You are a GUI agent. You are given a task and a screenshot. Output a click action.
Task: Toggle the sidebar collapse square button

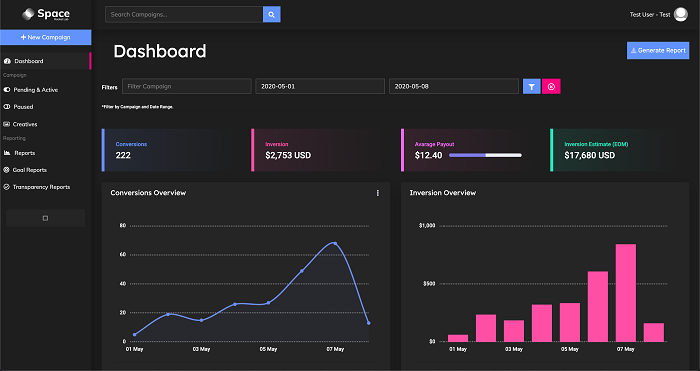click(x=46, y=218)
